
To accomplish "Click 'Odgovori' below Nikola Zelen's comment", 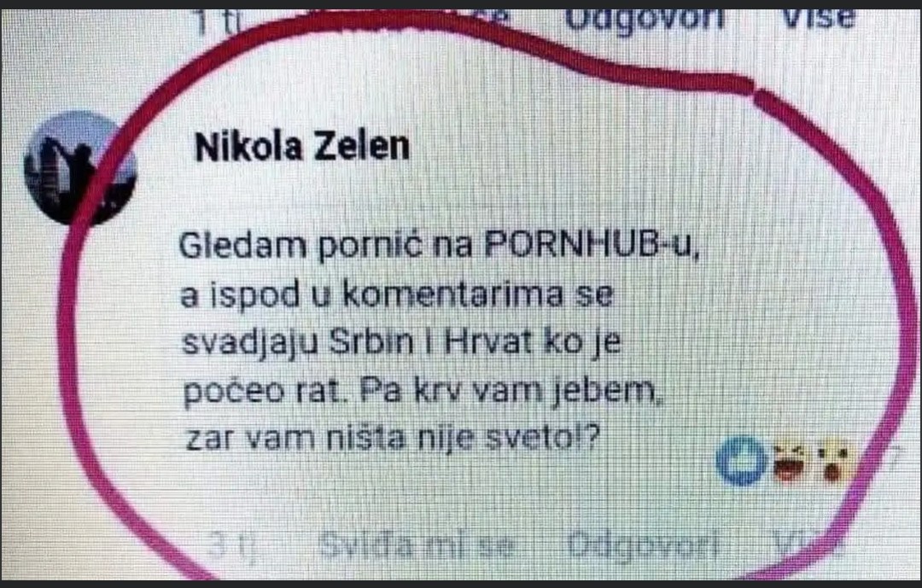I will click(644, 545).
